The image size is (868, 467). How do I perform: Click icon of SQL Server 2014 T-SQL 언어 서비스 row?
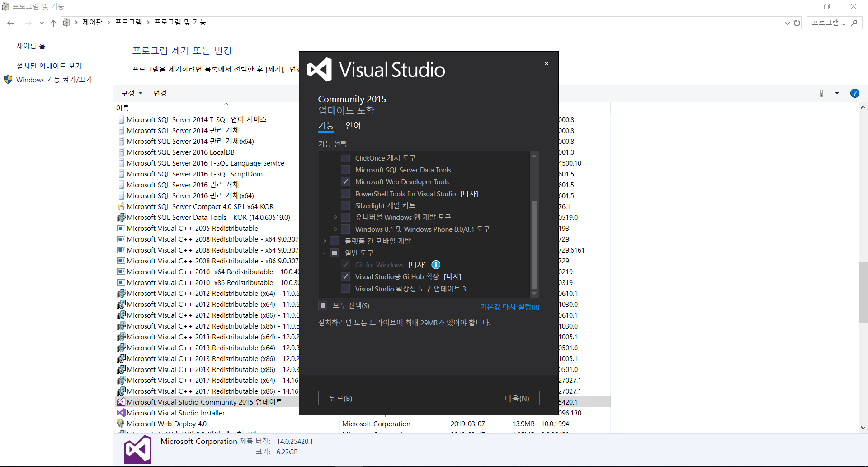[x=121, y=119]
